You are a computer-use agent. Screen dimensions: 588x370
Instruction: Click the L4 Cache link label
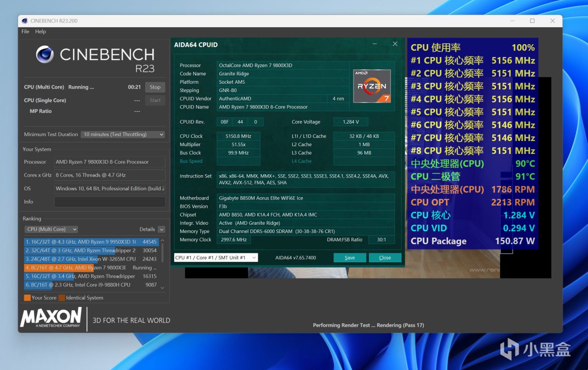point(302,161)
